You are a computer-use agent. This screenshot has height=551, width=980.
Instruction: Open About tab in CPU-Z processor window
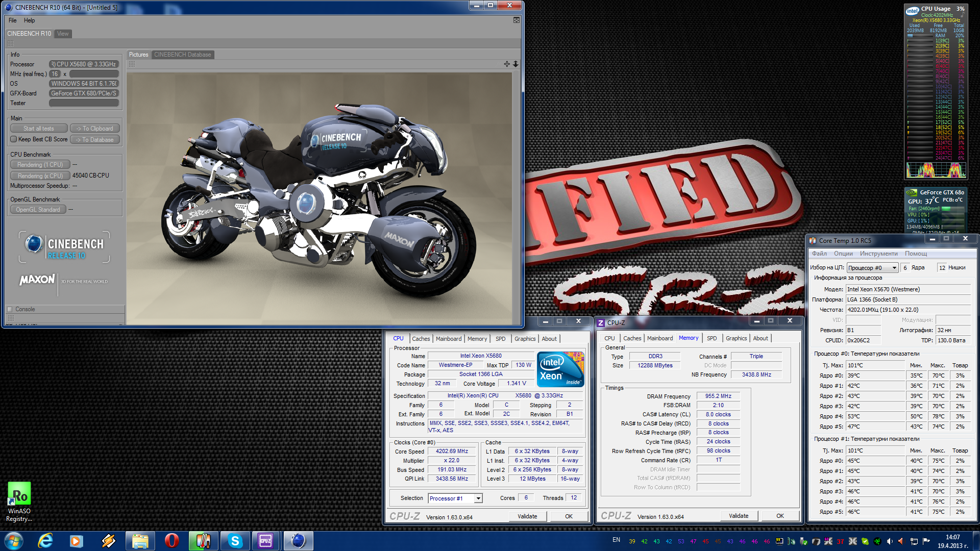[x=549, y=339]
